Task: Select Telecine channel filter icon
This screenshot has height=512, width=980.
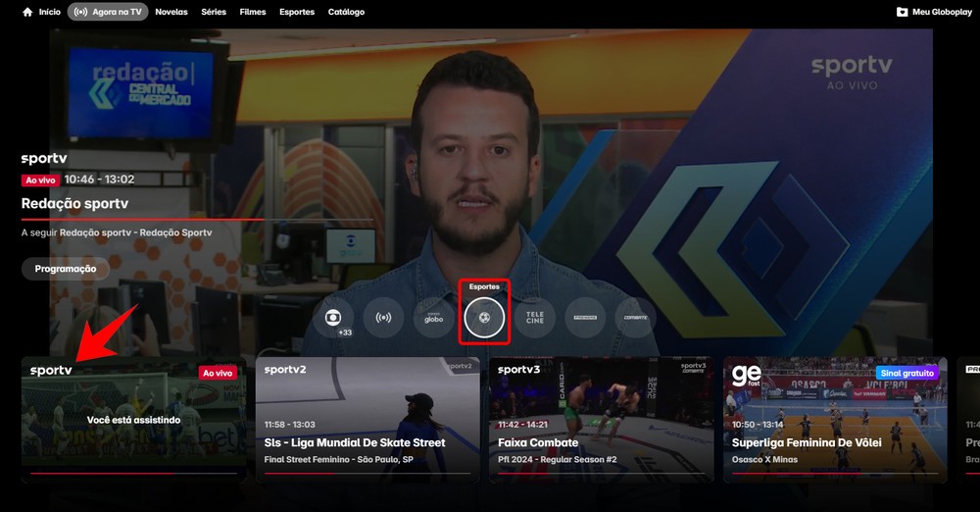Action: (535, 318)
